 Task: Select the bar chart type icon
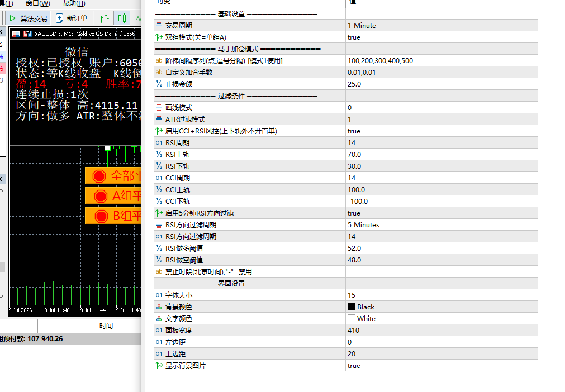[104, 18]
